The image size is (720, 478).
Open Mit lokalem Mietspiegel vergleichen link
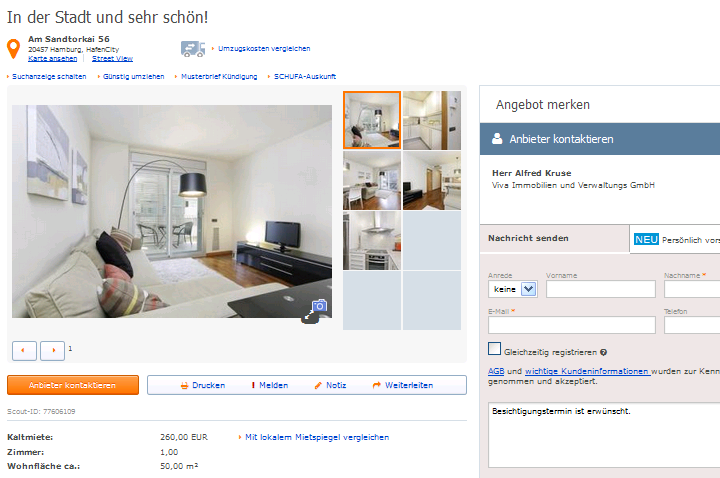(317, 437)
